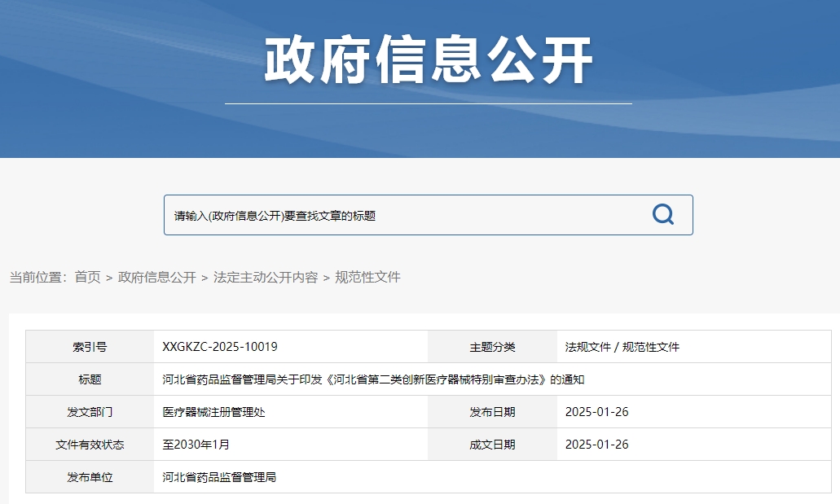Click the 主题分类 label cell

[x=492, y=346]
